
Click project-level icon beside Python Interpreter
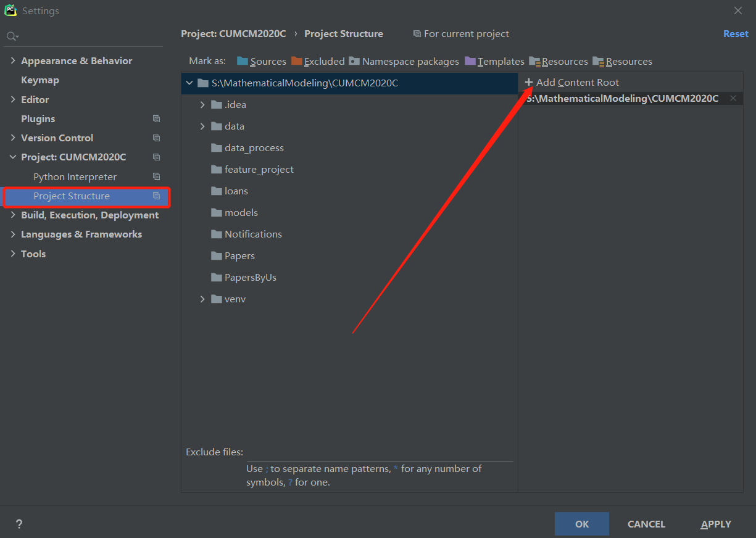[156, 176]
